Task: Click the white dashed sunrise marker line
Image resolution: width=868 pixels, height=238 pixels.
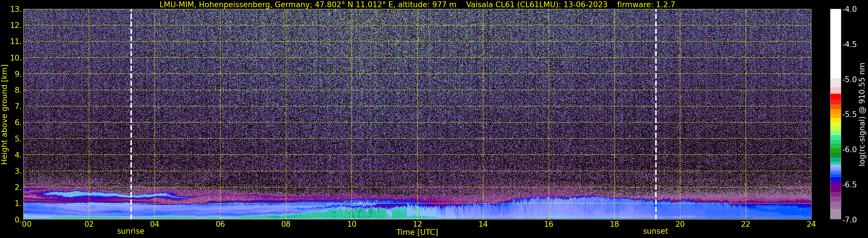Action: point(131,114)
